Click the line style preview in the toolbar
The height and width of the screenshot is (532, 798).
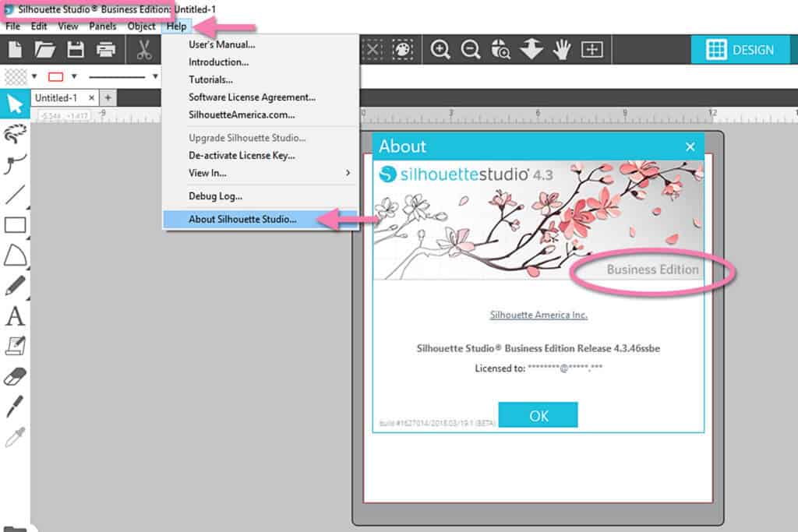coord(117,77)
